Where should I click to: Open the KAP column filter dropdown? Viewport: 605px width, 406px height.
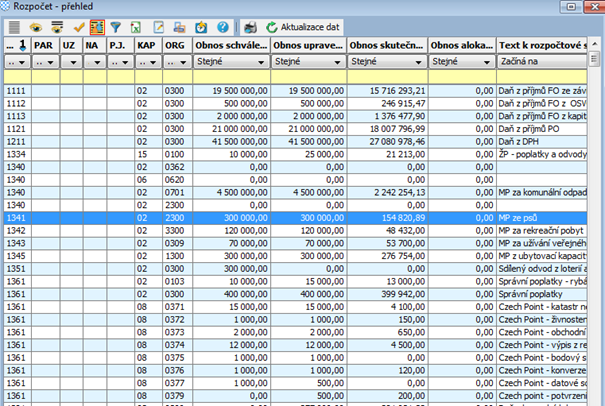tap(152, 62)
